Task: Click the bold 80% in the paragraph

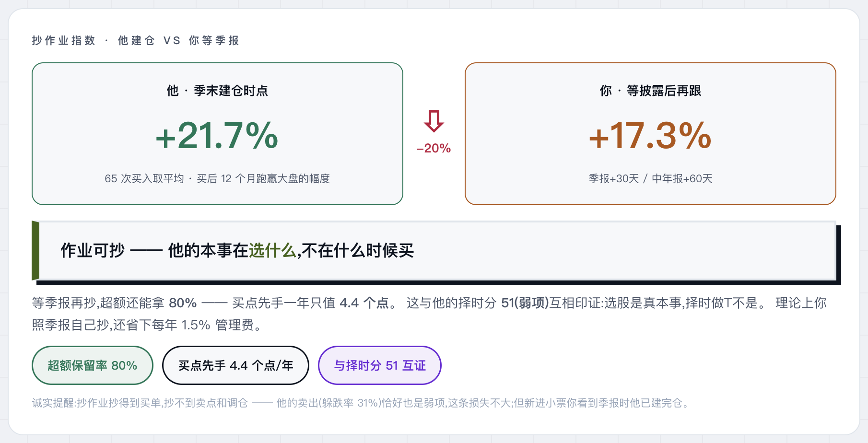Action: point(183,303)
